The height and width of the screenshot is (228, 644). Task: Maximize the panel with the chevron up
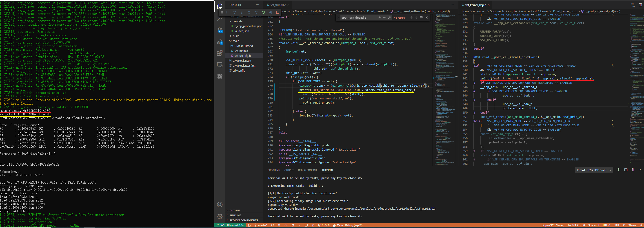click(640, 170)
